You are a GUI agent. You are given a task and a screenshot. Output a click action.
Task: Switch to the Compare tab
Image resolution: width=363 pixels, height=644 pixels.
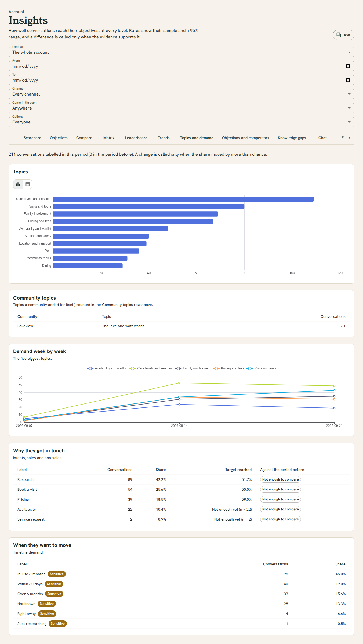(84, 138)
